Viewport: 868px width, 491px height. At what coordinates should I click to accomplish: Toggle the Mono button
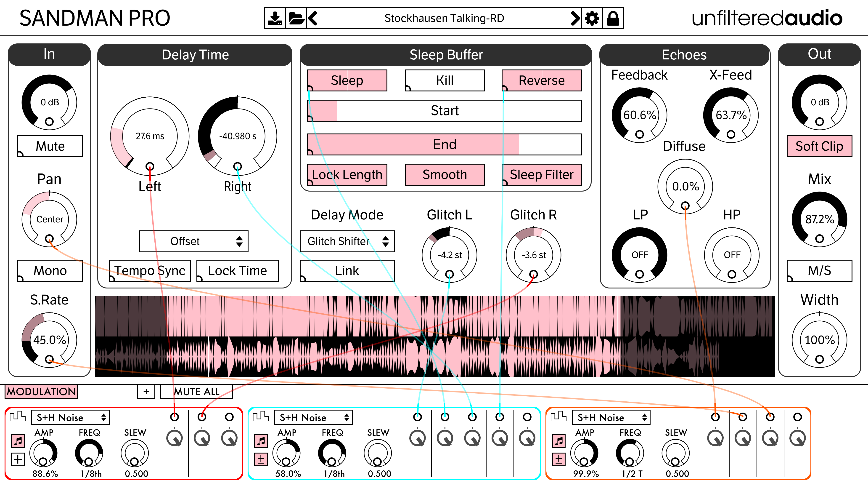[50, 270]
